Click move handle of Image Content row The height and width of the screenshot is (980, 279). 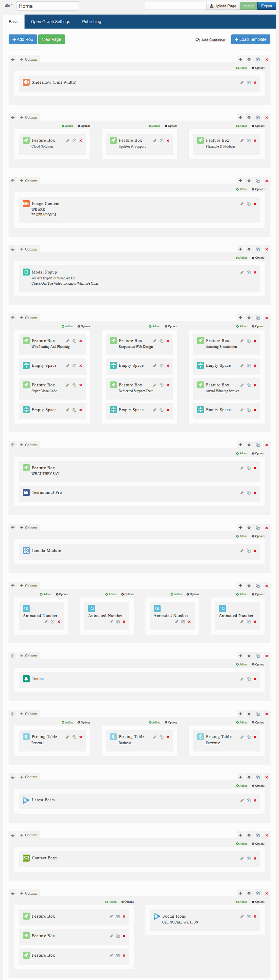[13, 181]
